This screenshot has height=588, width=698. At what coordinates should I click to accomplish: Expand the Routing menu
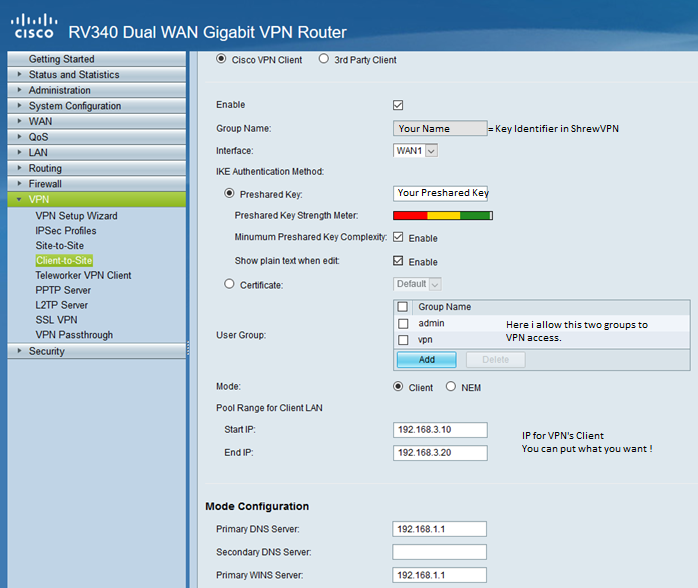click(97, 168)
